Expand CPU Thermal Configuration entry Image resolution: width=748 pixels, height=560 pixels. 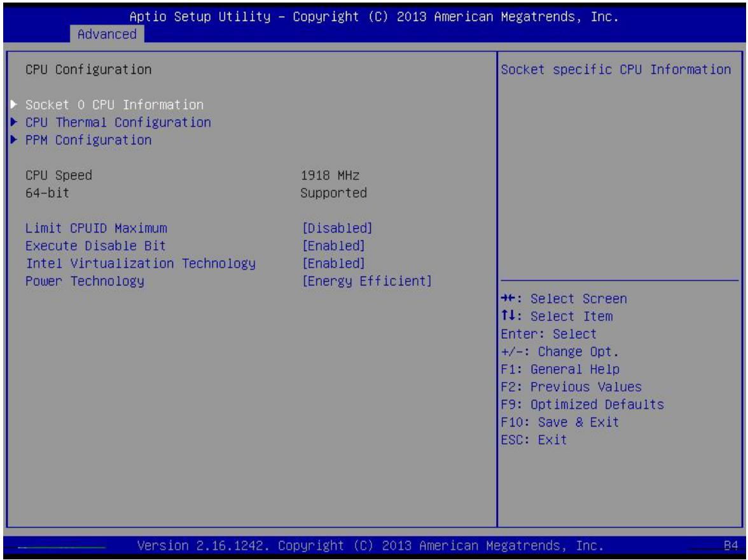pyautogui.click(x=118, y=122)
